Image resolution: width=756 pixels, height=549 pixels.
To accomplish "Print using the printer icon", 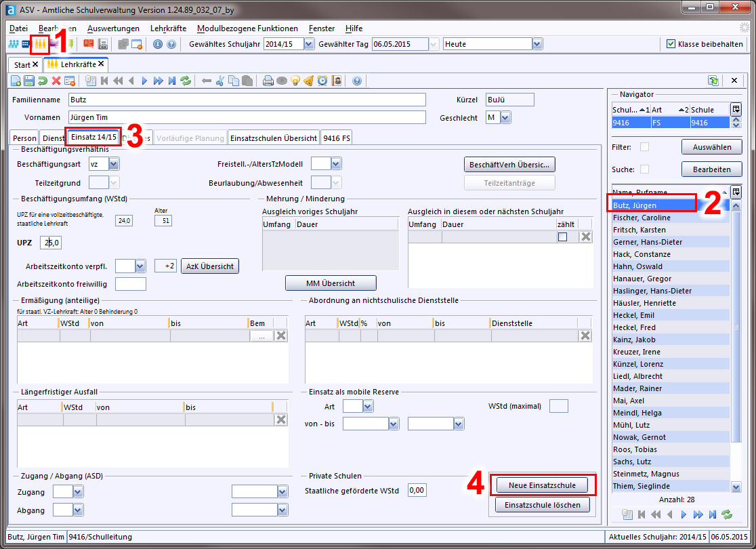I will (x=268, y=81).
